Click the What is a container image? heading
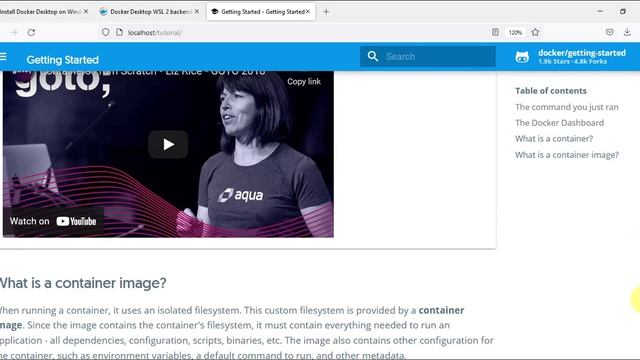 point(83,283)
